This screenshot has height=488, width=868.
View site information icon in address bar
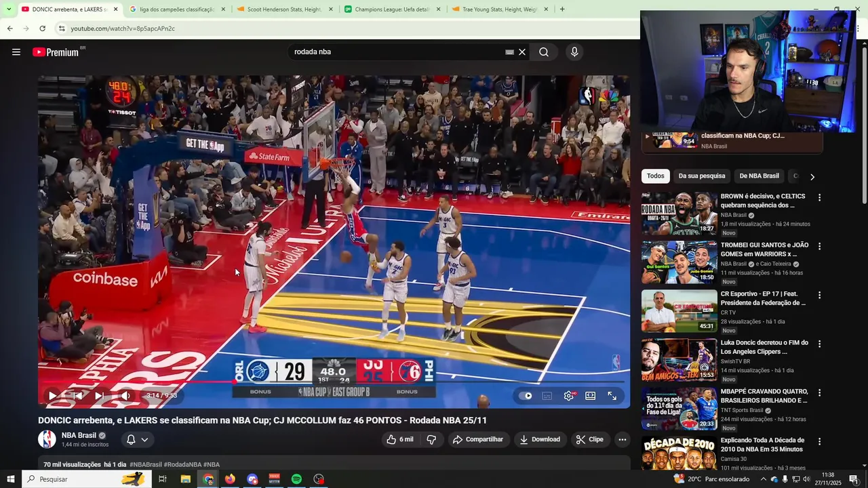[62, 28]
